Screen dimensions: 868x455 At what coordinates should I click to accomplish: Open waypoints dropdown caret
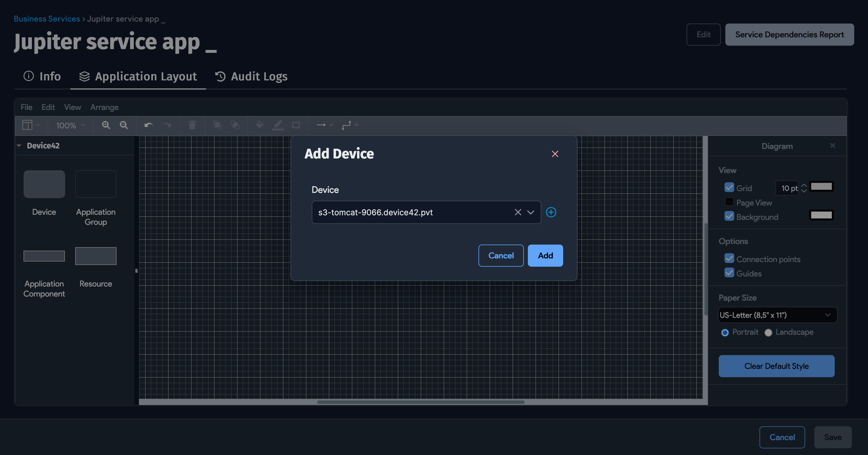pyautogui.click(x=356, y=125)
